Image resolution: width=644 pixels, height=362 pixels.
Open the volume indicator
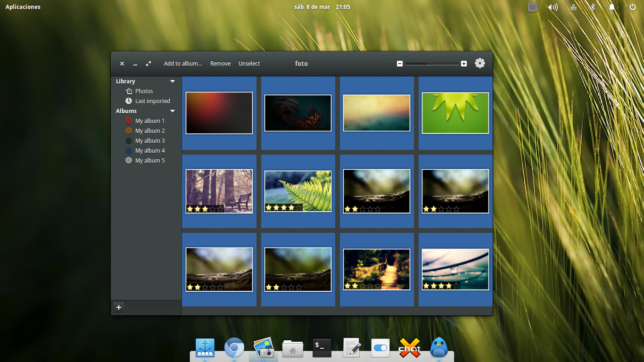(553, 7)
